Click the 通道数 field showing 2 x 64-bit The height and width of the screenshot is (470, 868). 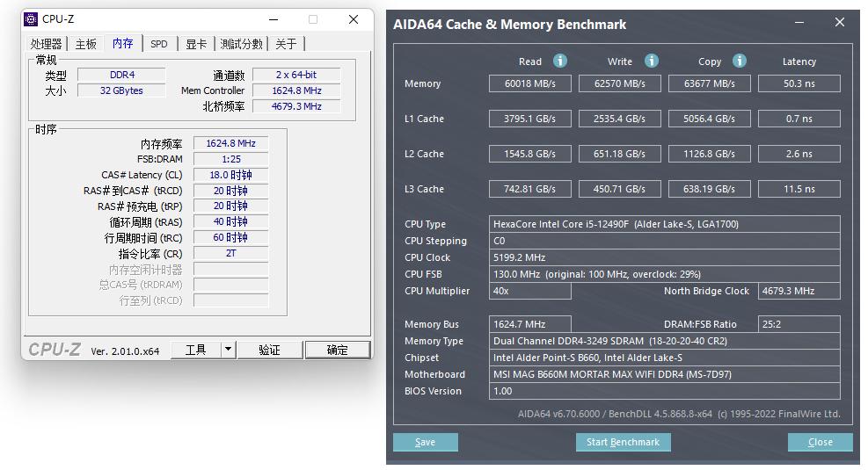click(296, 75)
